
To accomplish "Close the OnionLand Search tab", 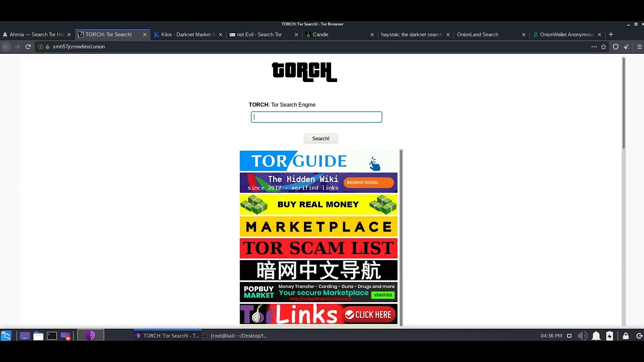I will [x=524, y=35].
